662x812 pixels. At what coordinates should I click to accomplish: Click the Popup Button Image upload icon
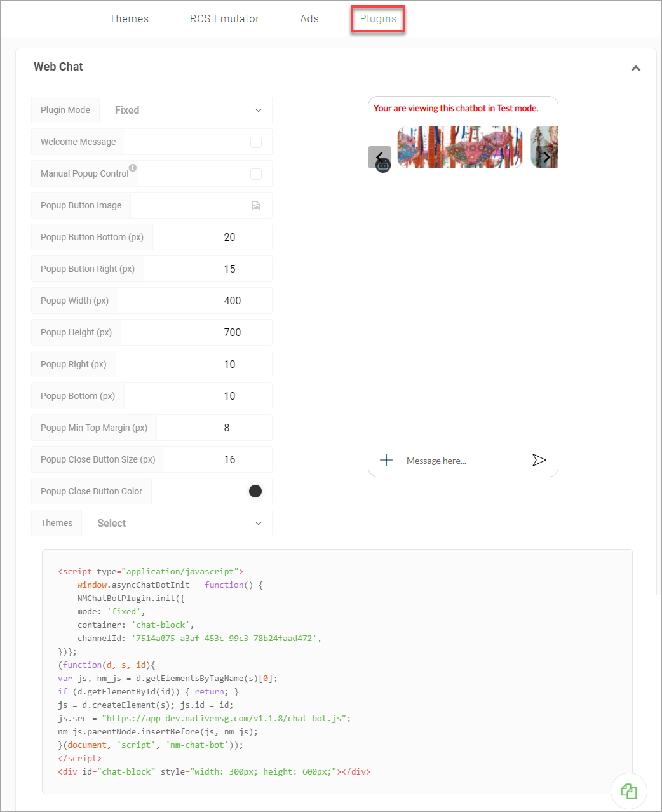256,206
